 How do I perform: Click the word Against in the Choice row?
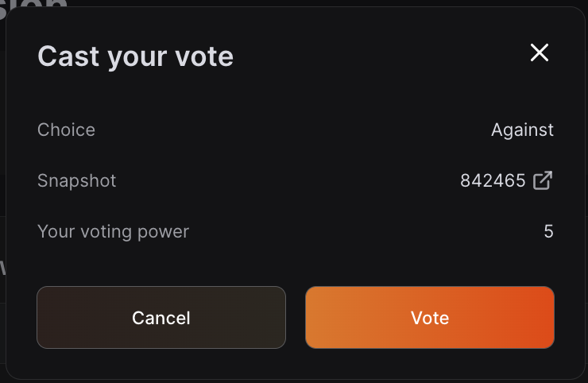pos(522,130)
